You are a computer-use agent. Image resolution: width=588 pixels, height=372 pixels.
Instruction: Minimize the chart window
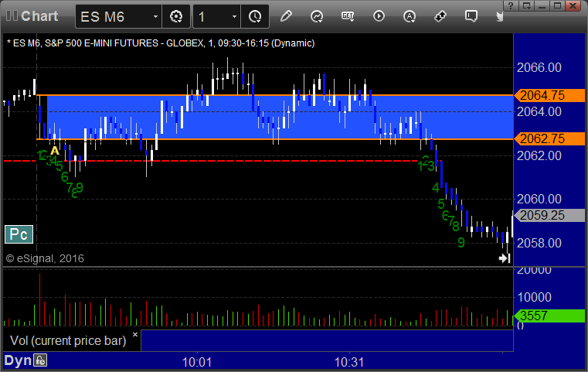542,5
